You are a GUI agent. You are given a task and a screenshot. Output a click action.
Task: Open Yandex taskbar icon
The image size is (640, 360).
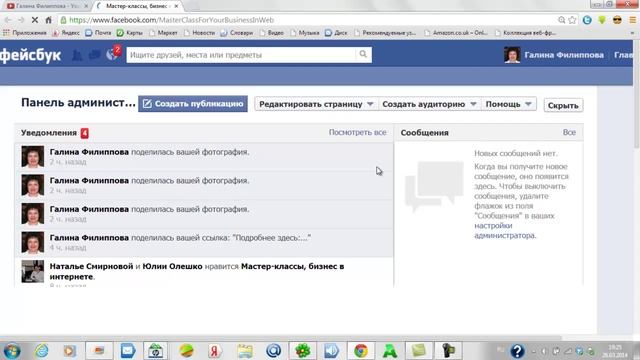pyautogui.click(x=214, y=351)
